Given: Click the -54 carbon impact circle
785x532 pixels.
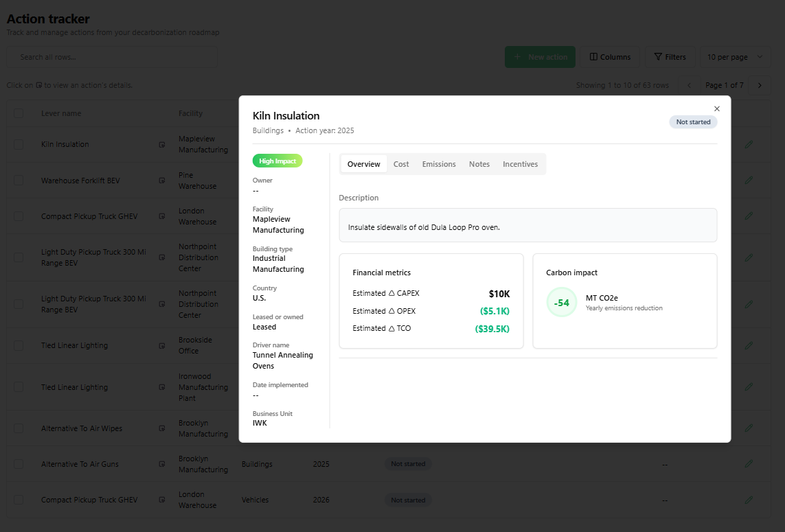Looking at the screenshot, I should pos(561,302).
